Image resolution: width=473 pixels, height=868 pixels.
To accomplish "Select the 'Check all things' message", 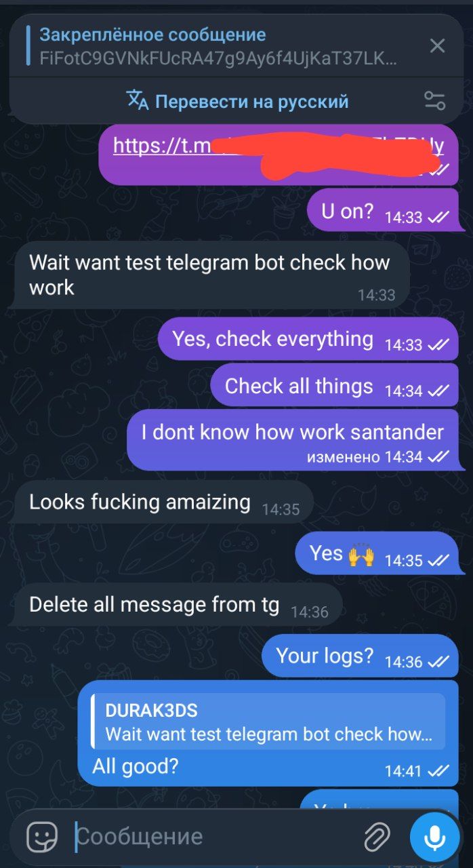I will 334,387.
